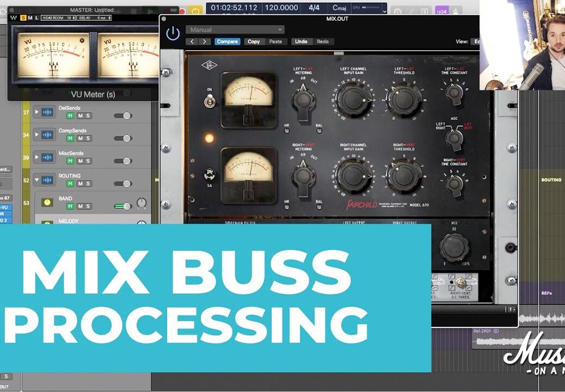Click the 4/4 time signature
565x392 pixels.
click(314, 8)
